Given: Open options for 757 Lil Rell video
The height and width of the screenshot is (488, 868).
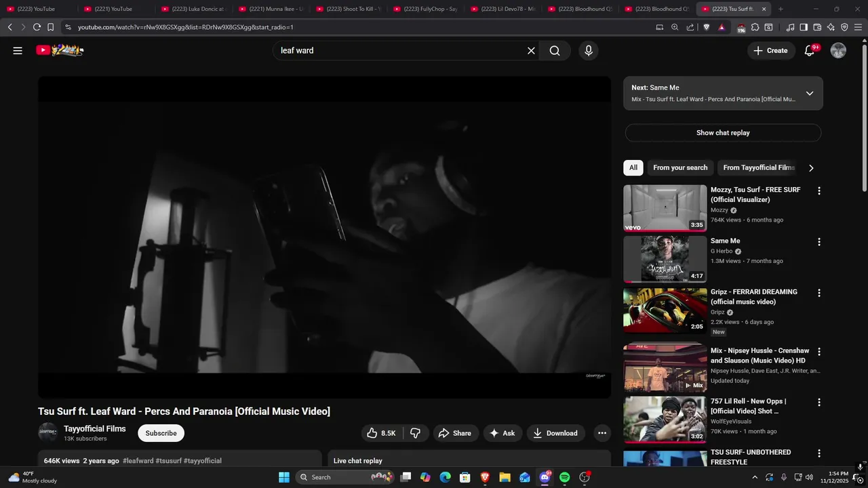Looking at the screenshot, I should tap(818, 402).
